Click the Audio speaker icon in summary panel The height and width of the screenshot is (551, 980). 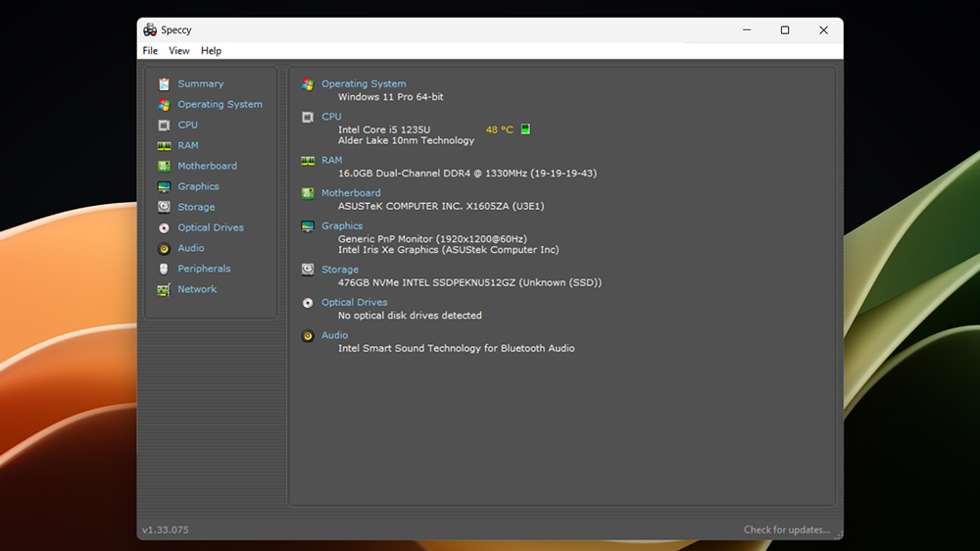click(x=308, y=336)
